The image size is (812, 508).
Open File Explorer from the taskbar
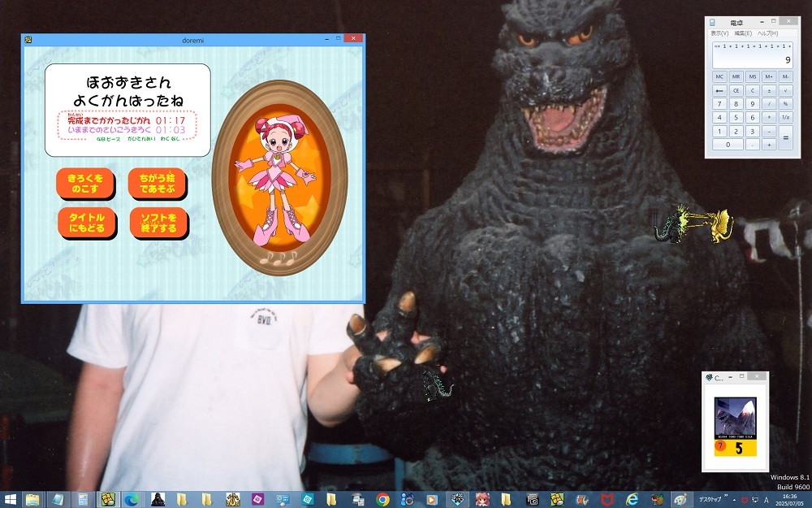coord(32,500)
